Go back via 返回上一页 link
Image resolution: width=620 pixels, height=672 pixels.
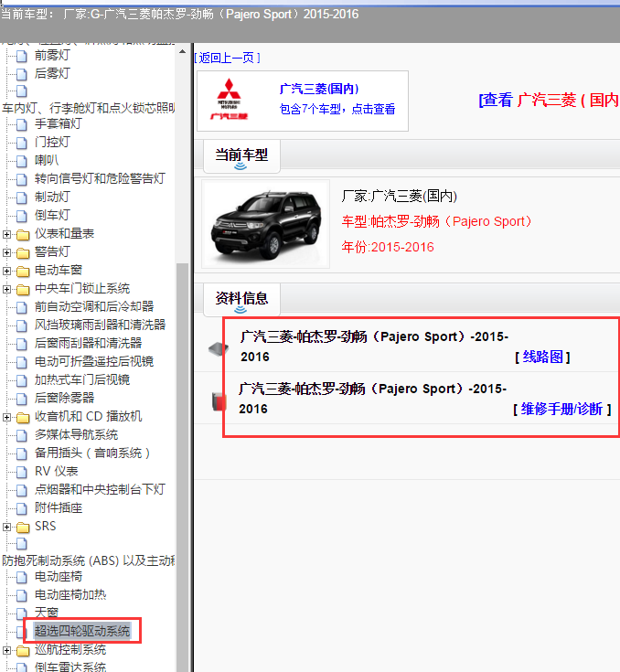click(x=228, y=58)
